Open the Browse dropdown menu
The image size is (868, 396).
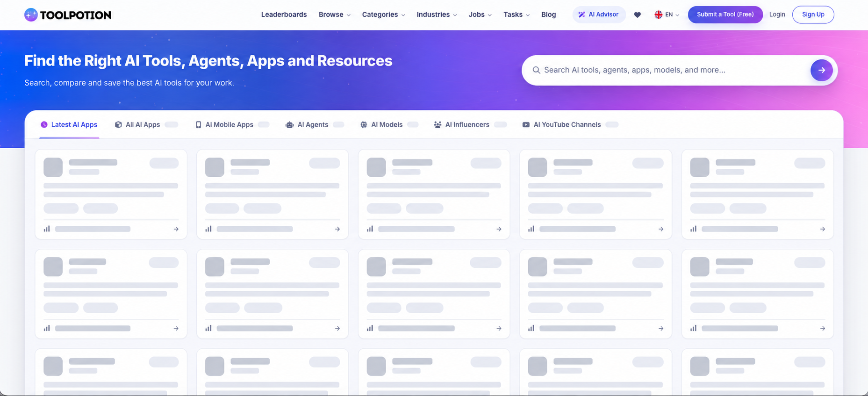[x=335, y=14]
